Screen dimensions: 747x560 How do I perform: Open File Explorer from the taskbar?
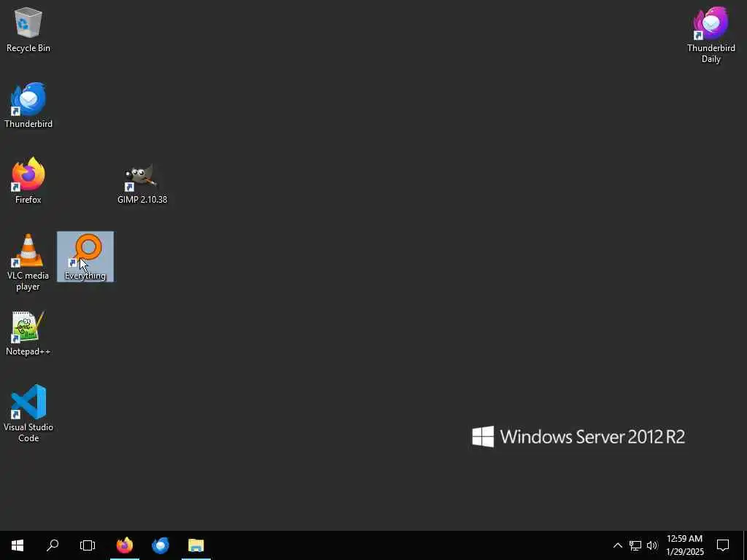pyautogui.click(x=196, y=545)
